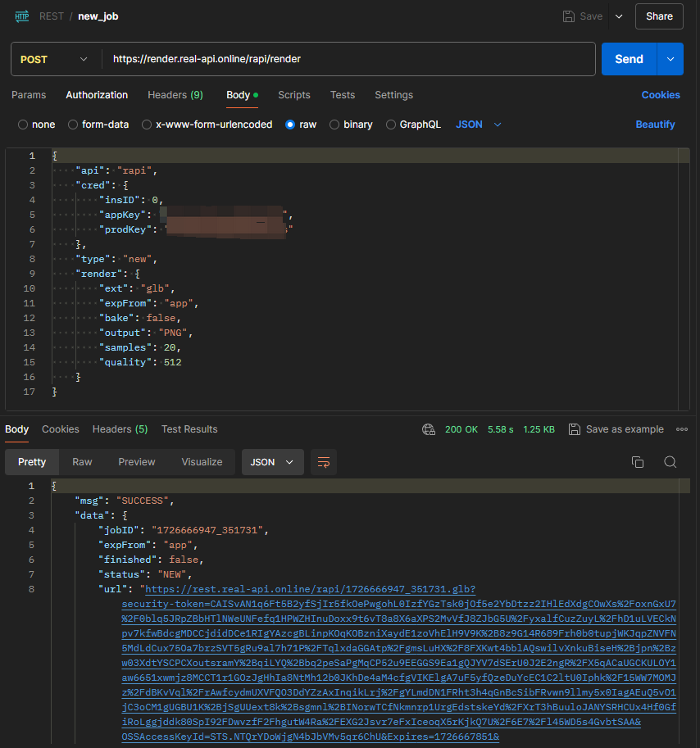Click Save as example icon
Screen dimensions: 700x748
pyautogui.click(x=575, y=429)
